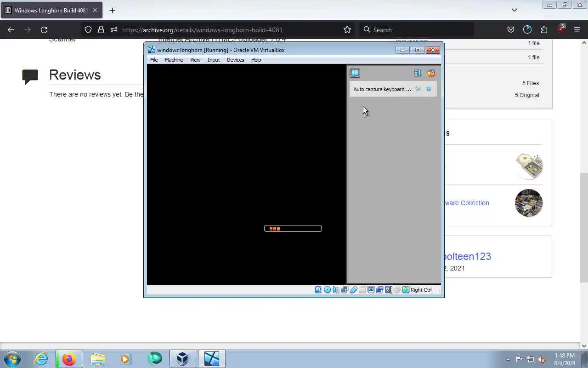This screenshot has width=588, height=368.
Task: Click the Firefox Search box
Action: pos(416,30)
